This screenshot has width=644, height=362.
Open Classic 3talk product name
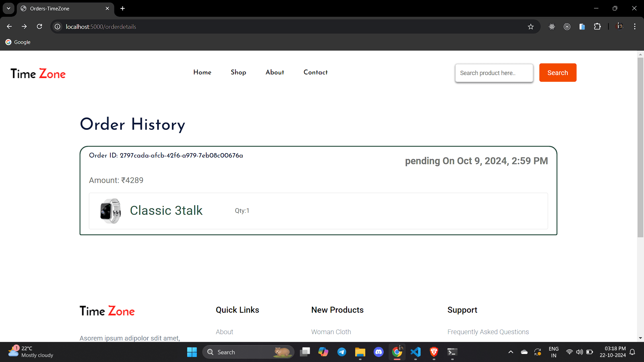(x=166, y=210)
